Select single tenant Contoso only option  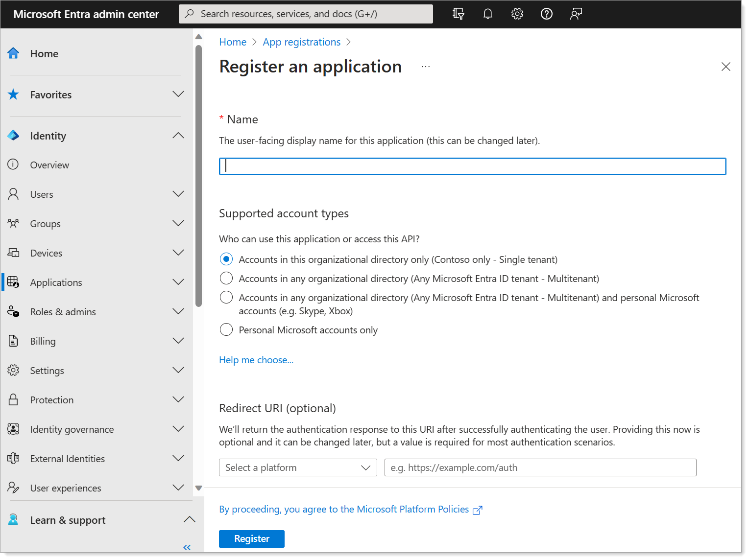[226, 259]
